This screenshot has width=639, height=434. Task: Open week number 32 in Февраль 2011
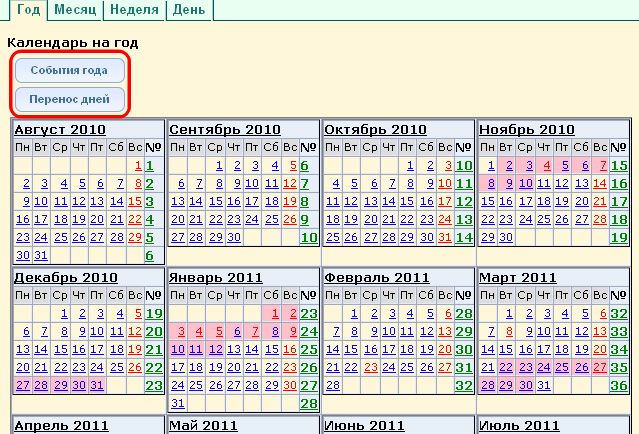pyautogui.click(x=464, y=385)
